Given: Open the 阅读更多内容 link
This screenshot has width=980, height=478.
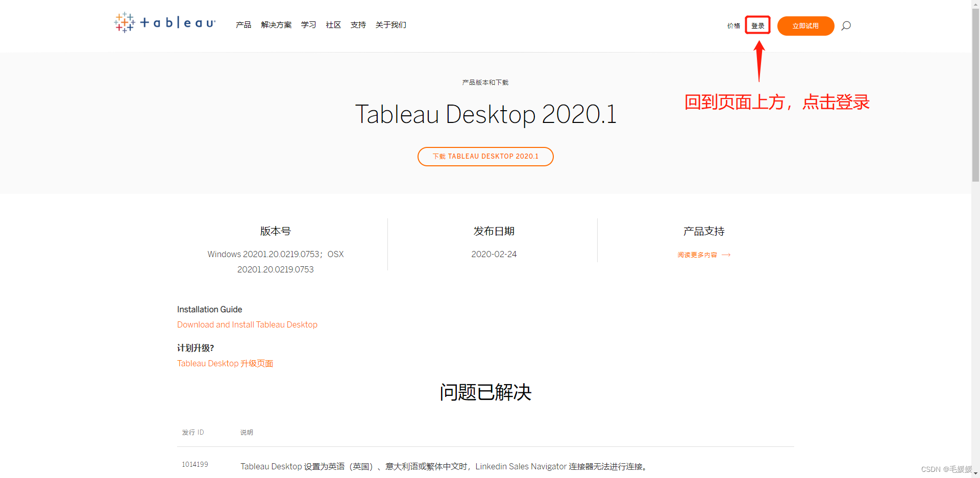Looking at the screenshot, I should [697, 255].
